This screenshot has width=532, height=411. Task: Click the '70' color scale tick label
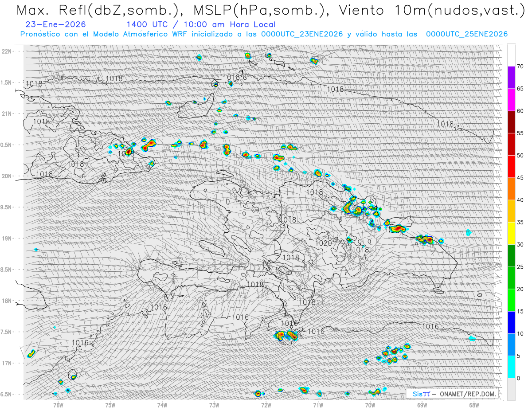[520, 67]
